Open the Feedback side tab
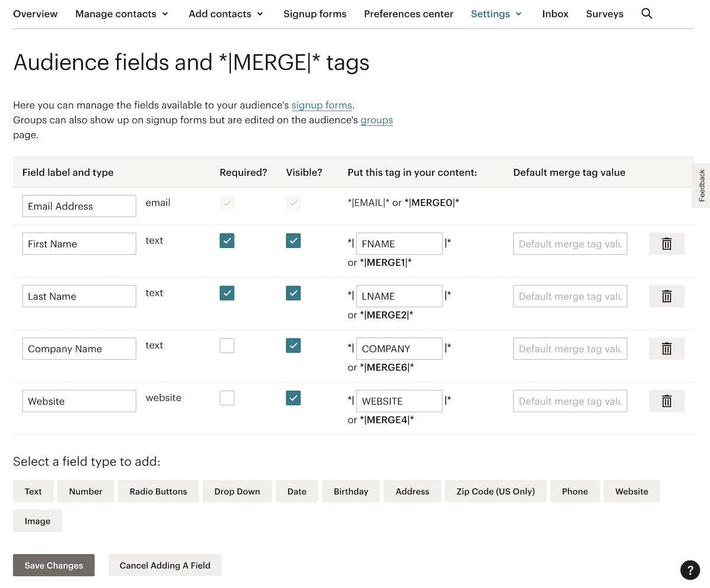The height and width of the screenshot is (588, 710). (701, 186)
